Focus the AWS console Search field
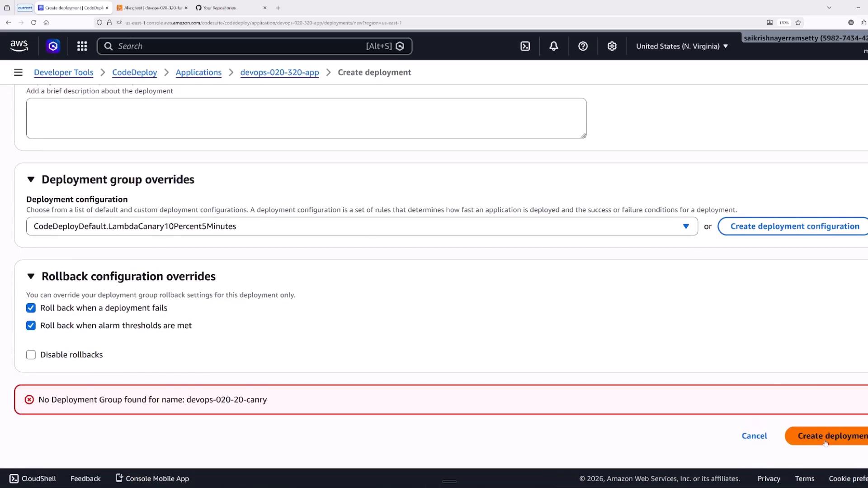The image size is (868, 488). click(255, 46)
